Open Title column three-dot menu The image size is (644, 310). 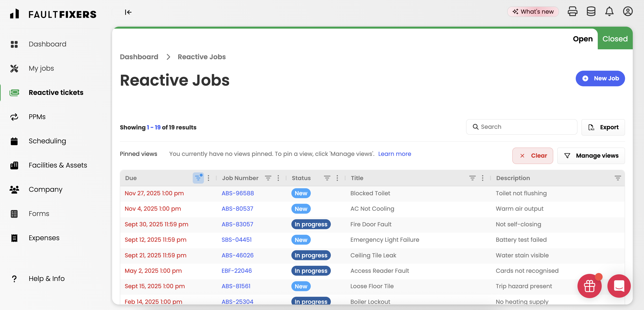[x=483, y=178]
